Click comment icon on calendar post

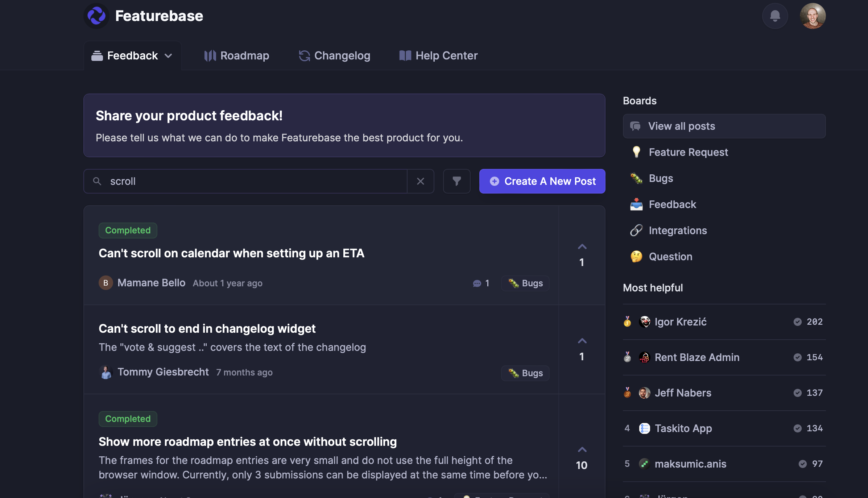tap(477, 283)
